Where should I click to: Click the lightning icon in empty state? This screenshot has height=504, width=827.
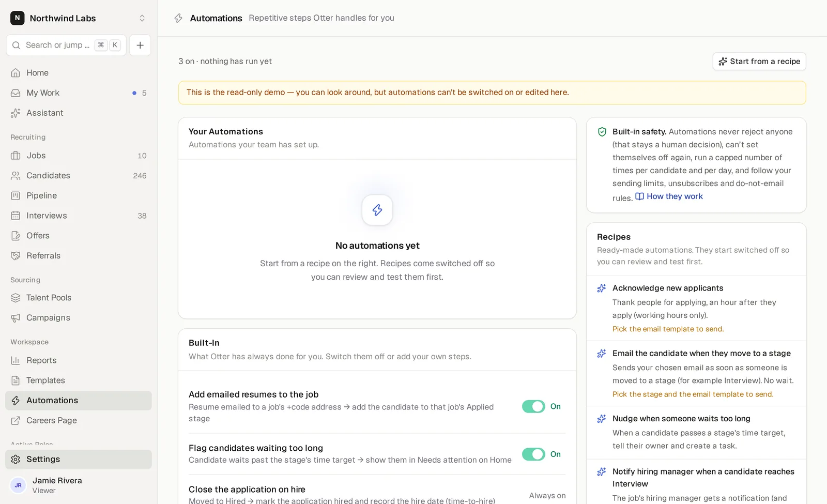377,210
